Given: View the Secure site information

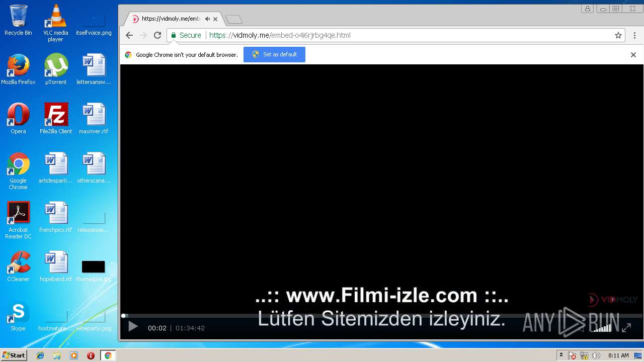Looking at the screenshot, I should click(186, 35).
